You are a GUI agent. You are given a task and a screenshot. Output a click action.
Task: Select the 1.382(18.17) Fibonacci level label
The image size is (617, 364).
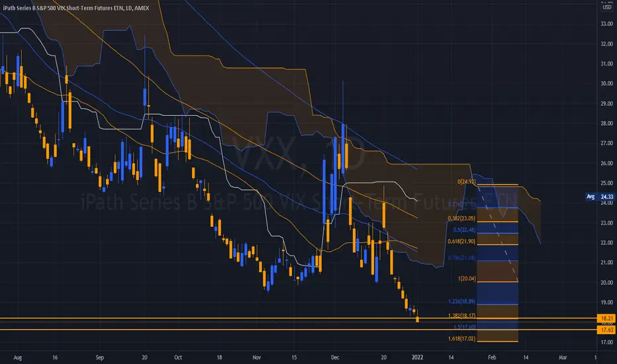point(461,316)
